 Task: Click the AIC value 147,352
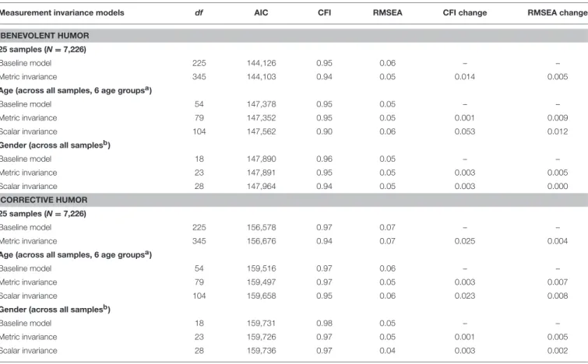262,118
